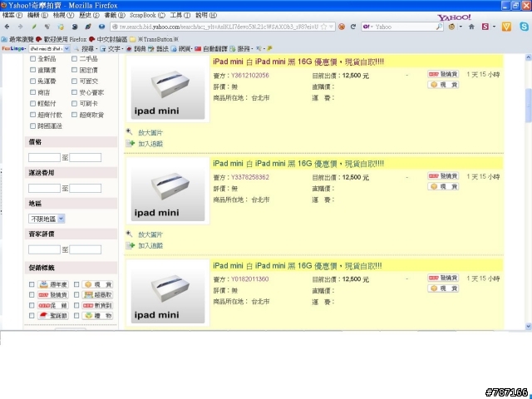Screen dimensions: 532x399
Task: Open the 工具 Tools menu
Action: click(x=180, y=15)
